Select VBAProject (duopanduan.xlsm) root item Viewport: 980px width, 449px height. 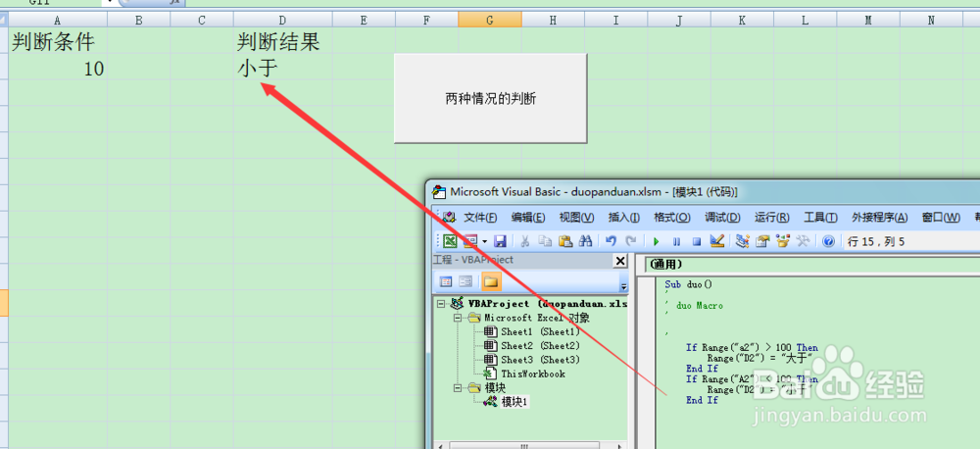click(x=546, y=303)
